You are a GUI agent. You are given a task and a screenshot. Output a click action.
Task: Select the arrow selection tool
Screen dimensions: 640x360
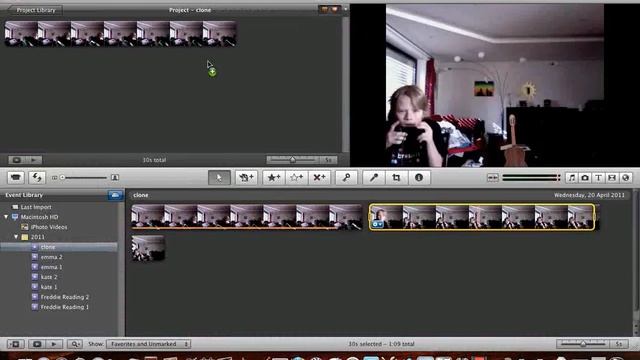pos(219,178)
